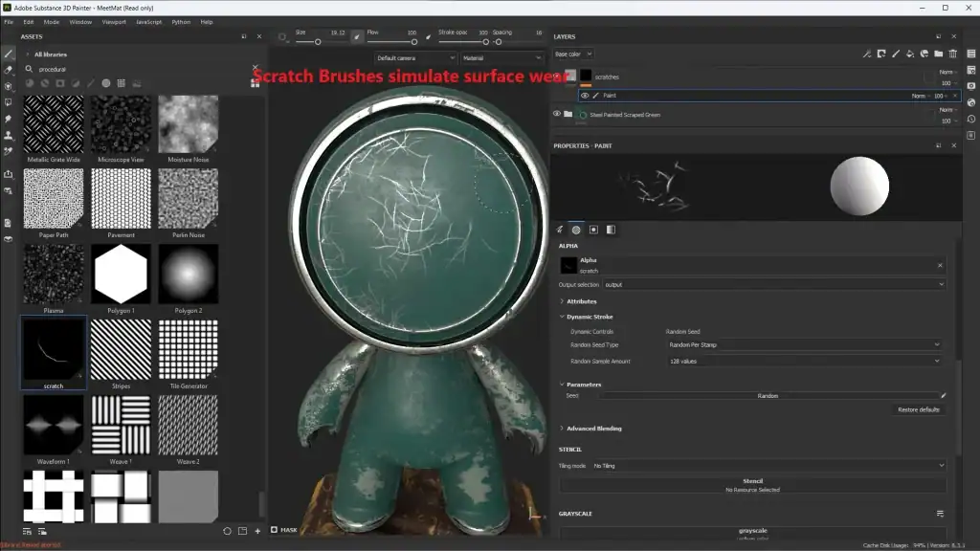Open Random Sample Amount dropdown
980x551 pixels.
point(804,361)
